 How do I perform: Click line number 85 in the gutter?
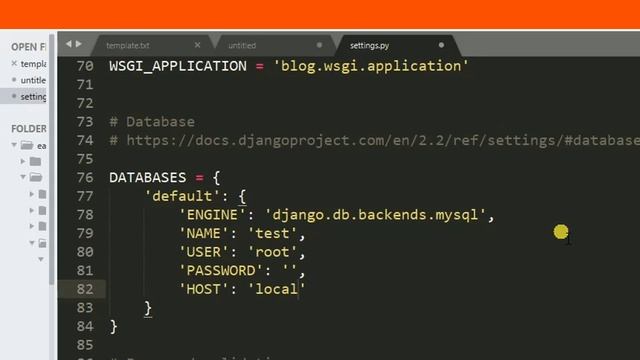point(85,345)
